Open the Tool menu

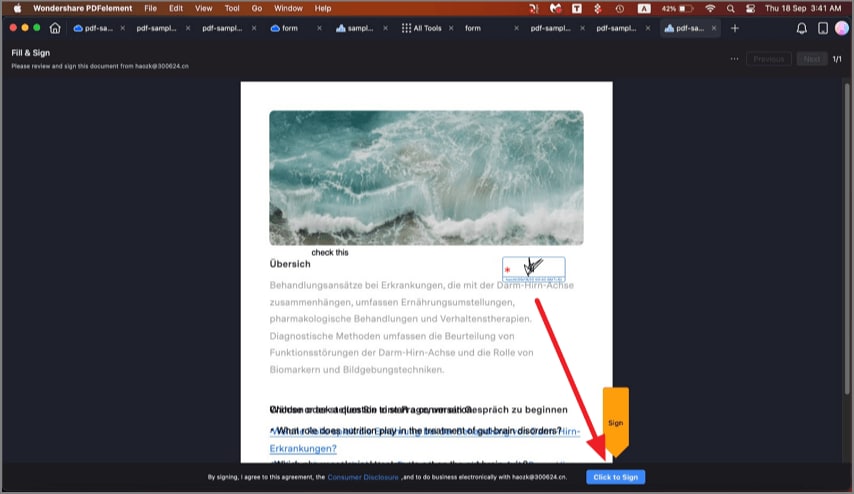pyautogui.click(x=232, y=8)
